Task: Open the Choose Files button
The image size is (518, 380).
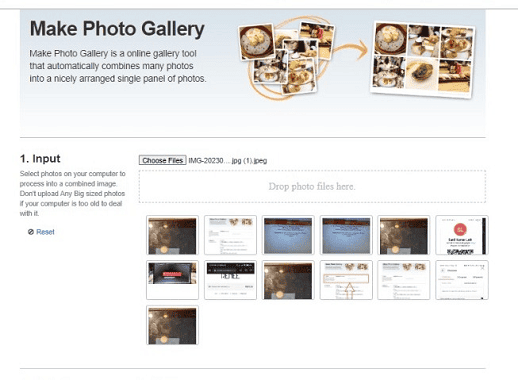Action: [x=162, y=160]
